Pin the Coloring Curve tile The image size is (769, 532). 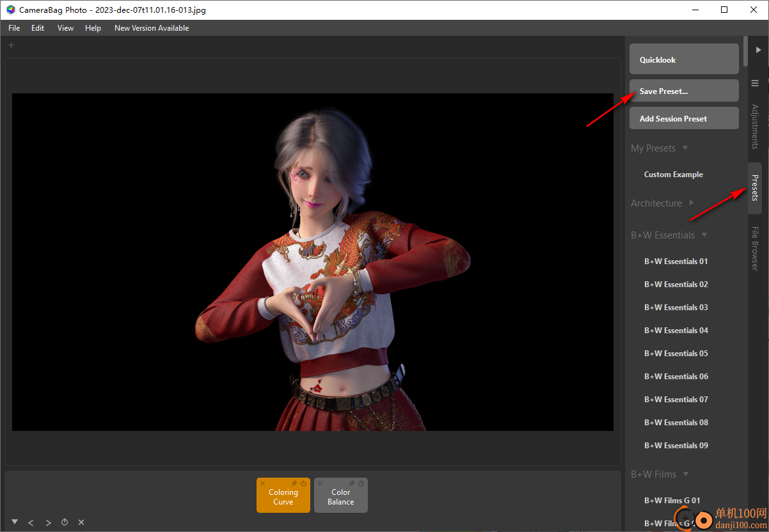tap(294, 483)
